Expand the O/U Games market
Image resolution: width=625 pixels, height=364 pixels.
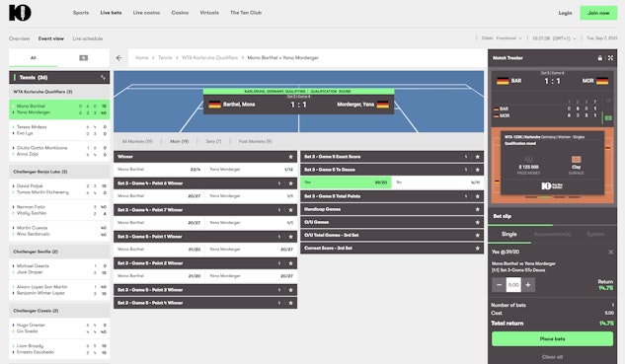coord(392,222)
